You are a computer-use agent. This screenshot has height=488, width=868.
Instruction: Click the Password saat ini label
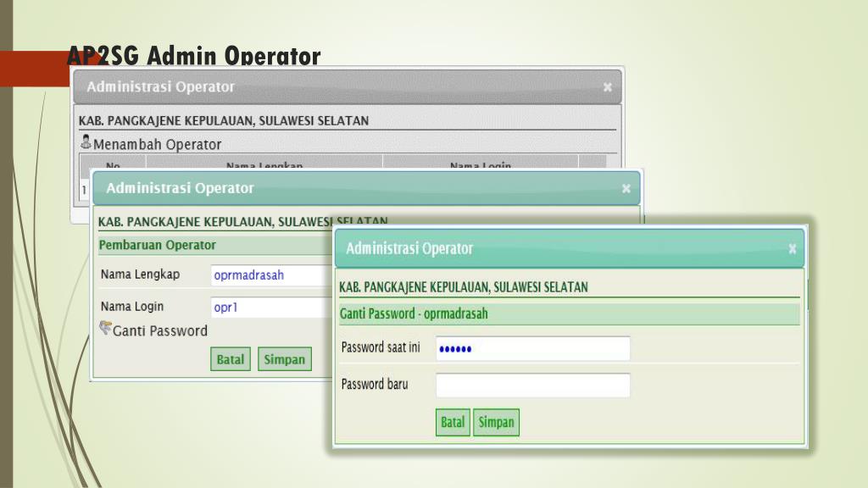(x=381, y=347)
